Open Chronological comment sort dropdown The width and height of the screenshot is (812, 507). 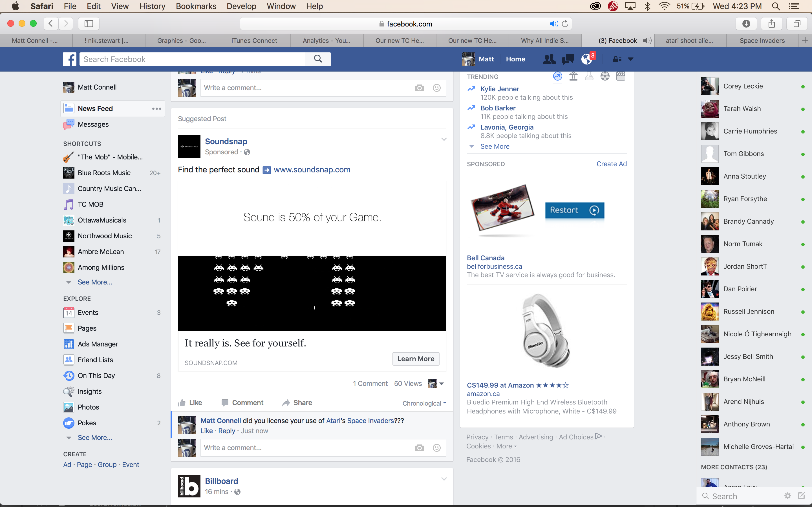point(424,403)
